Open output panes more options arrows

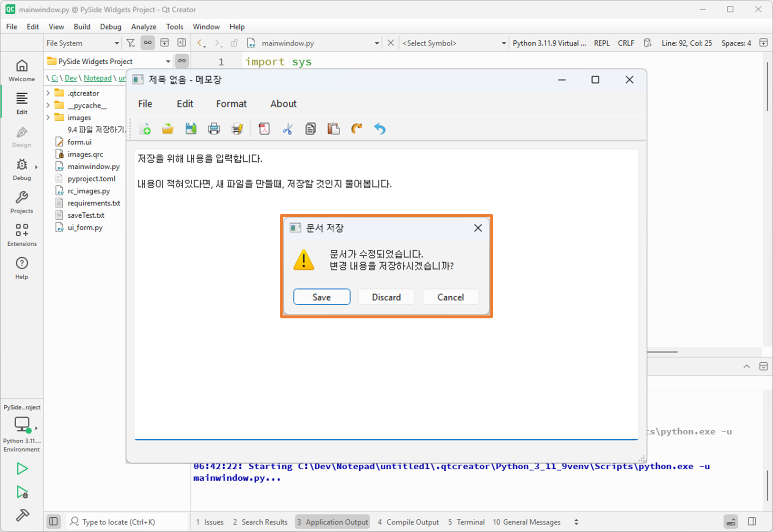coord(576,522)
